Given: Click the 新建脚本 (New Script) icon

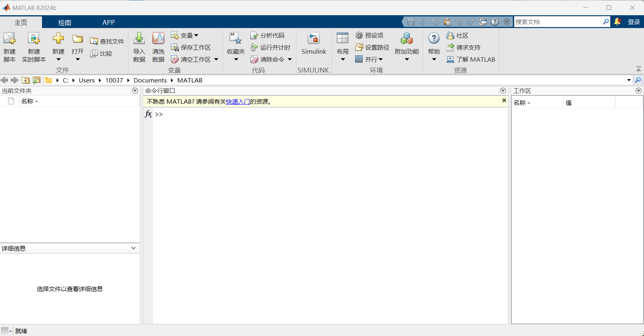Looking at the screenshot, I should (x=9, y=38).
